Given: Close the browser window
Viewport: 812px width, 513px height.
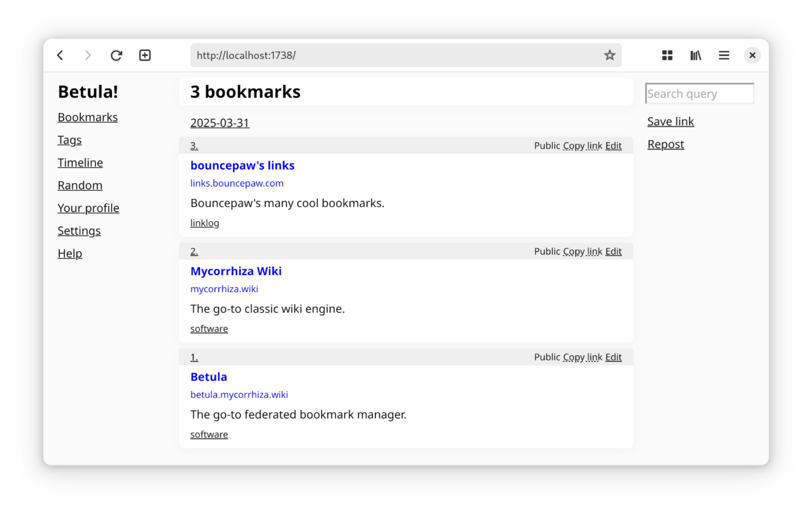Looking at the screenshot, I should (752, 55).
